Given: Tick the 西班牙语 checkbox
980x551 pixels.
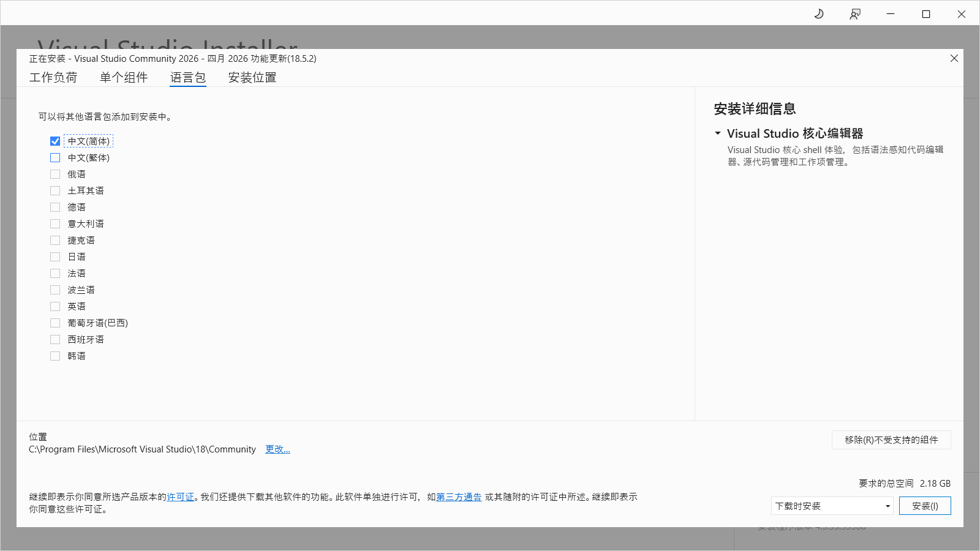Looking at the screenshot, I should [x=55, y=339].
